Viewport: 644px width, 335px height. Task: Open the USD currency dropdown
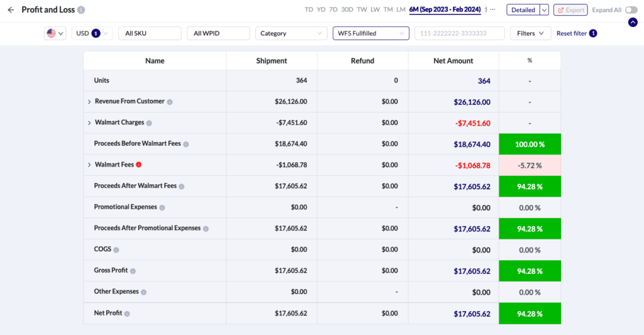click(92, 33)
